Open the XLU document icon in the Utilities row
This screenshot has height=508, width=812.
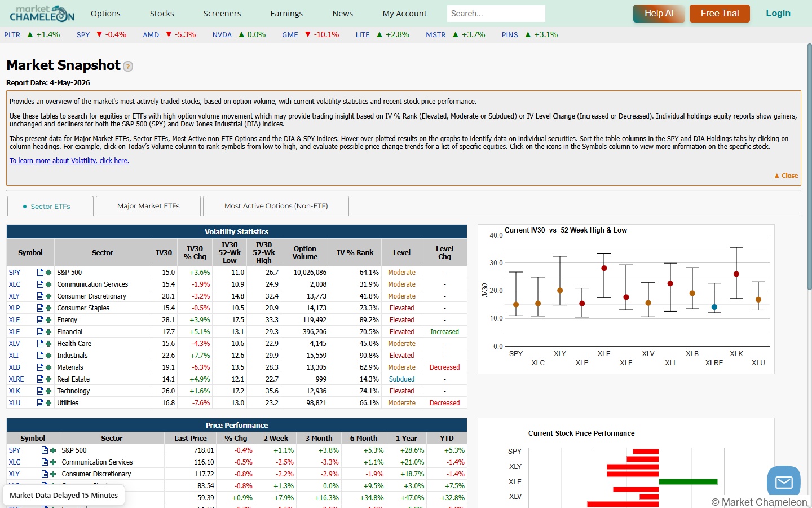coord(40,403)
